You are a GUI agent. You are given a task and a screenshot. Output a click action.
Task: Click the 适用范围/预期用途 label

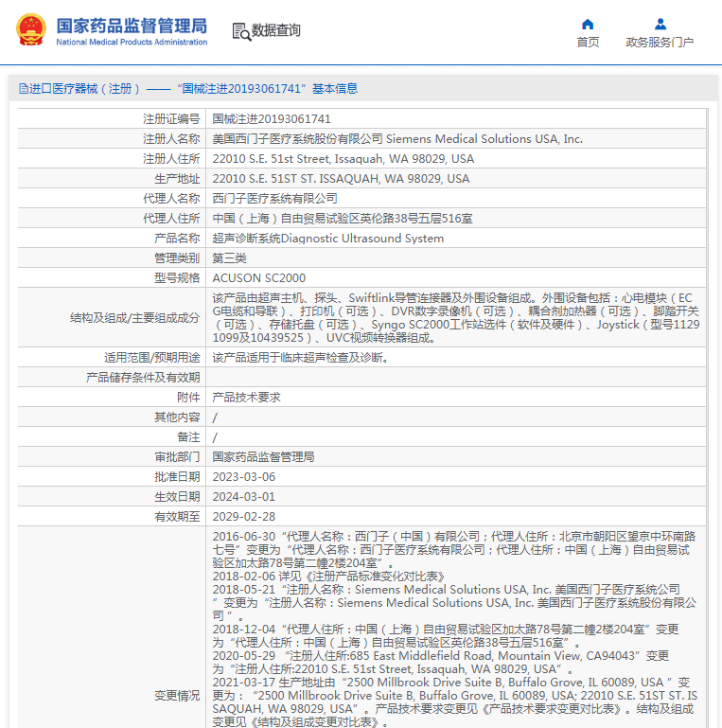tap(151, 358)
